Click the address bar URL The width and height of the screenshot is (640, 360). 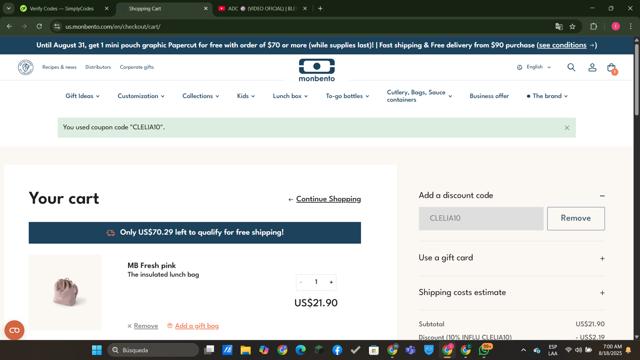pyautogui.click(x=113, y=27)
